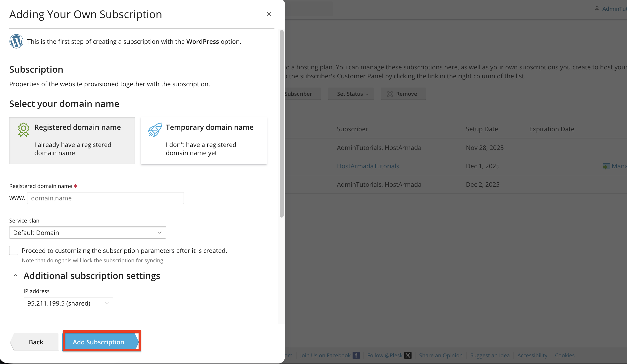Collapse Additional subscription settings section

pyautogui.click(x=15, y=276)
